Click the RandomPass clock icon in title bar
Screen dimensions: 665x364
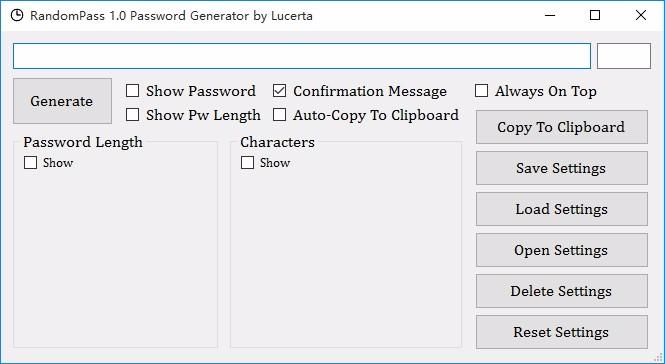tap(17, 16)
